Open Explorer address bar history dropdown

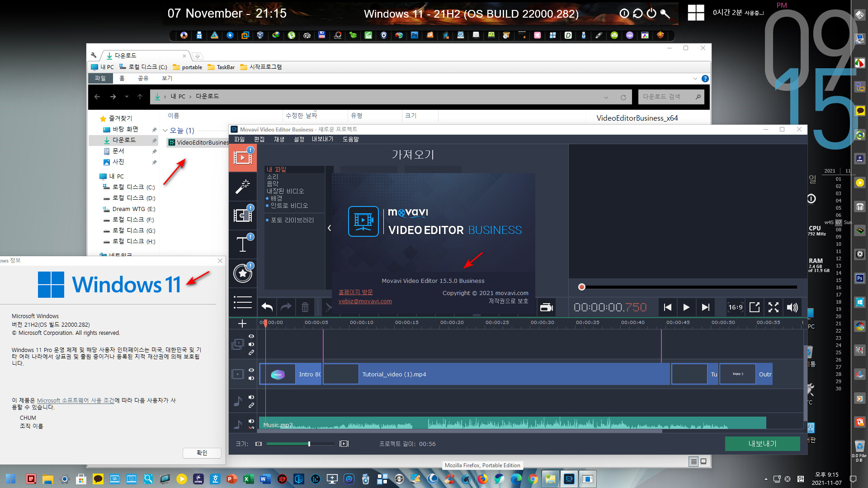606,97
